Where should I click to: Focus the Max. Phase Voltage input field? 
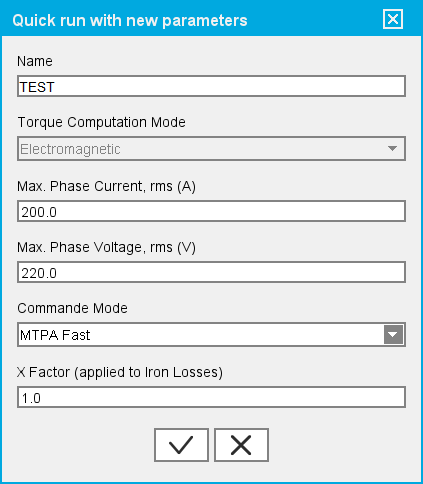pos(211,272)
